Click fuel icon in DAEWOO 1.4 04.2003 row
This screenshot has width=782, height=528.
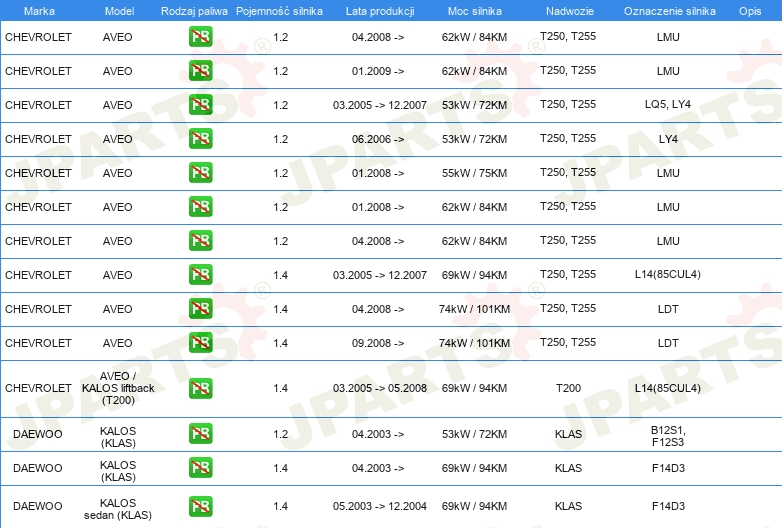(x=200, y=467)
